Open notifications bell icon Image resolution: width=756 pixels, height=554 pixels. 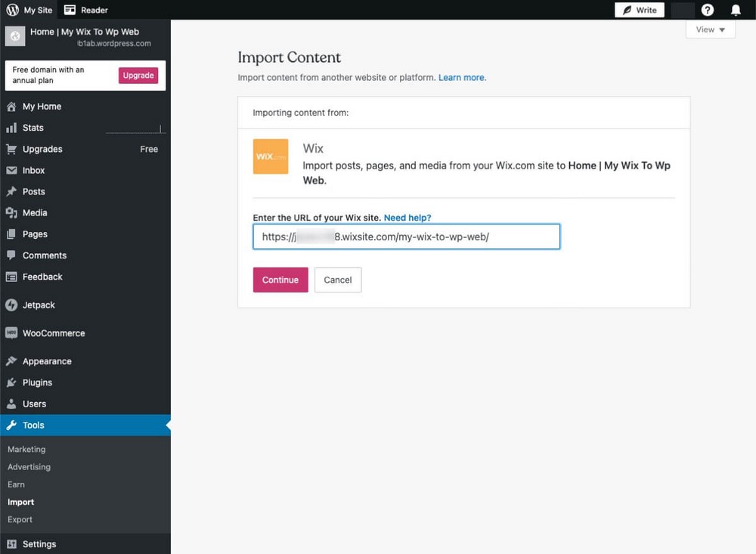click(736, 10)
